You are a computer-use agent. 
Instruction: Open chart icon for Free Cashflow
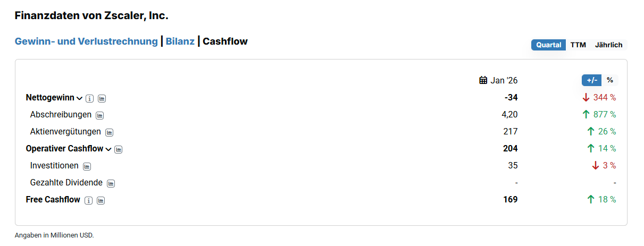pyautogui.click(x=101, y=200)
